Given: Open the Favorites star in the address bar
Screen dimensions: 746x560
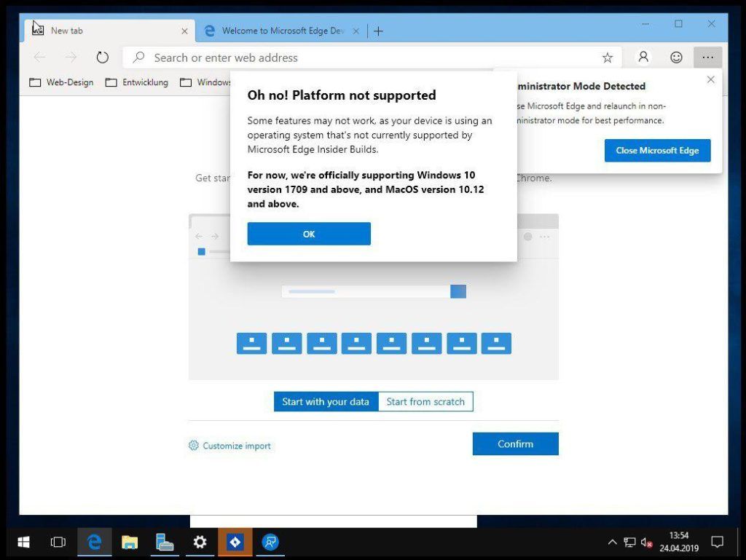Looking at the screenshot, I should pyautogui.click(x=608, y=57).
